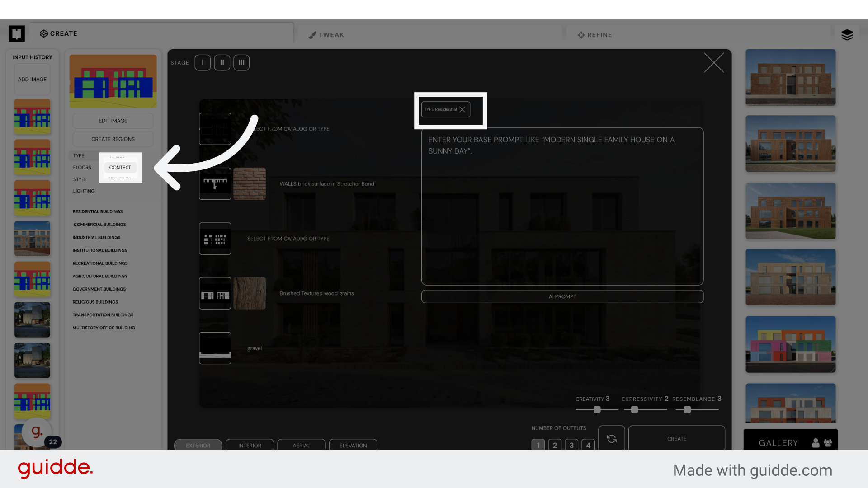Choose the AERIAL view mode
The image size is (868, 488).
(x=301, y=445)
